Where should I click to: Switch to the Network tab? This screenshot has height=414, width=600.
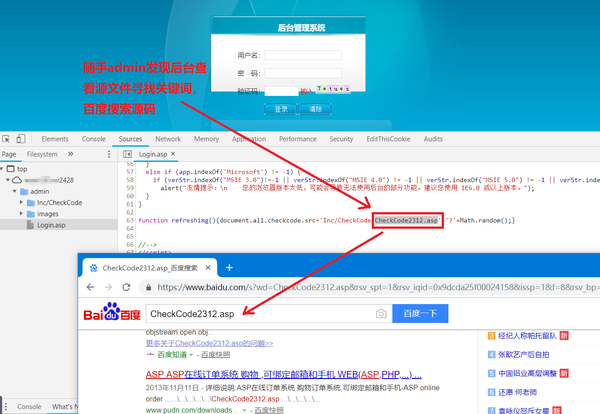[168, 139]
